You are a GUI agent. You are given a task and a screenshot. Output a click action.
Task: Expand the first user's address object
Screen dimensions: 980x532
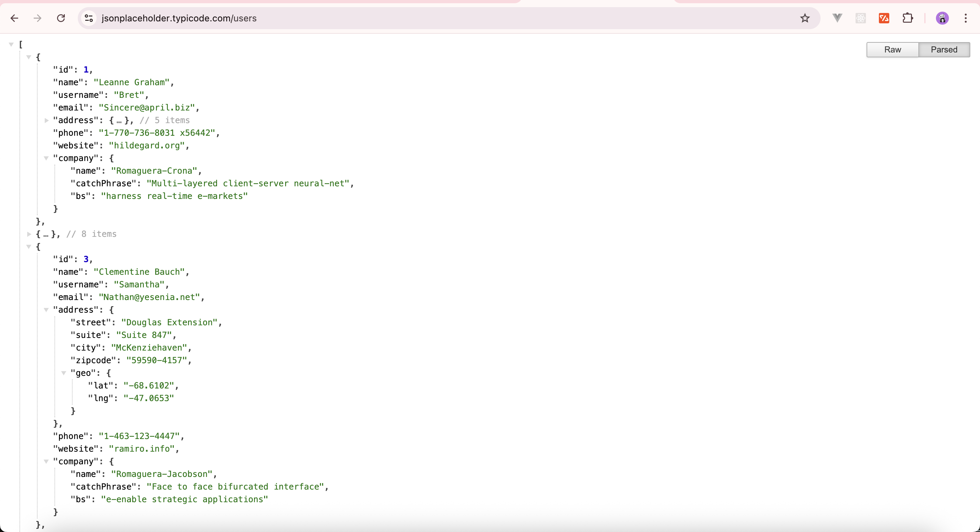[46, 121]
